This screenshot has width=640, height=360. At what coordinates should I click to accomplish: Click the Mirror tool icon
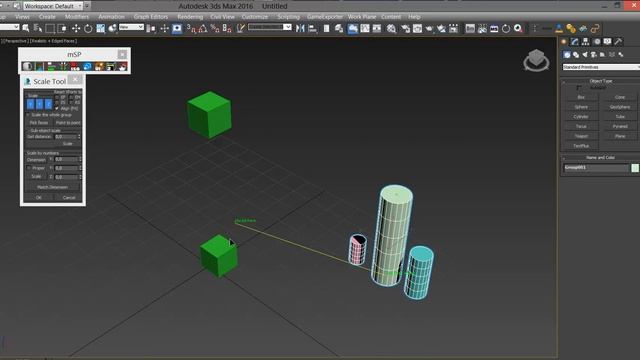click(300, 29)
